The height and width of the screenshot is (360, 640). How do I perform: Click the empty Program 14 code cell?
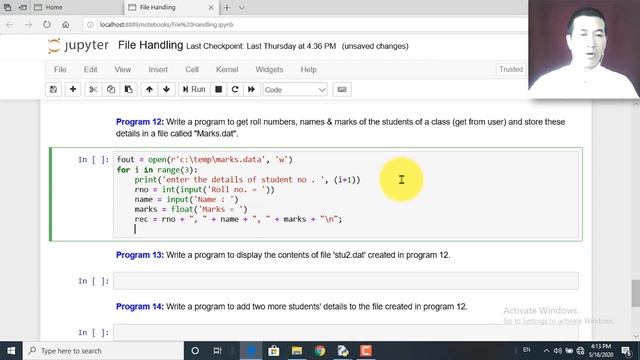[346, 332]
